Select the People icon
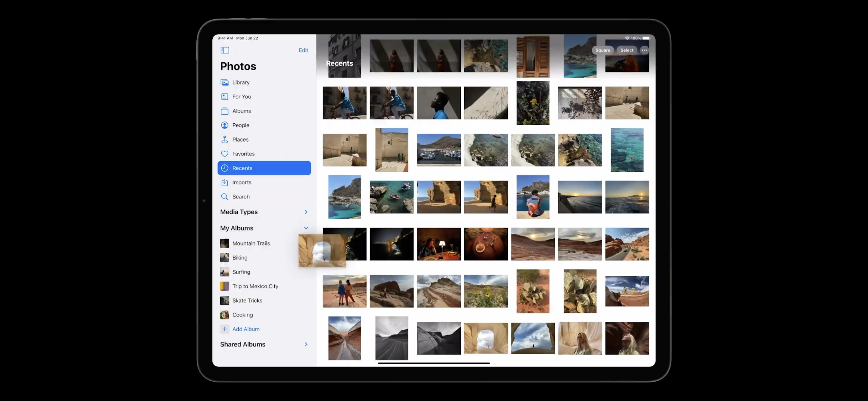Screen dimensions: 868x401 point(224,125)
